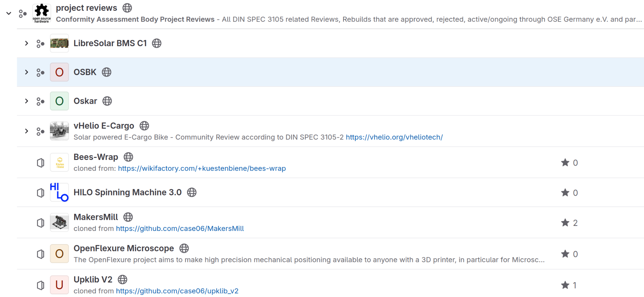Click the public globe icon beside HILO Spinning Machine
644x297 pixels.
(192, 192)
